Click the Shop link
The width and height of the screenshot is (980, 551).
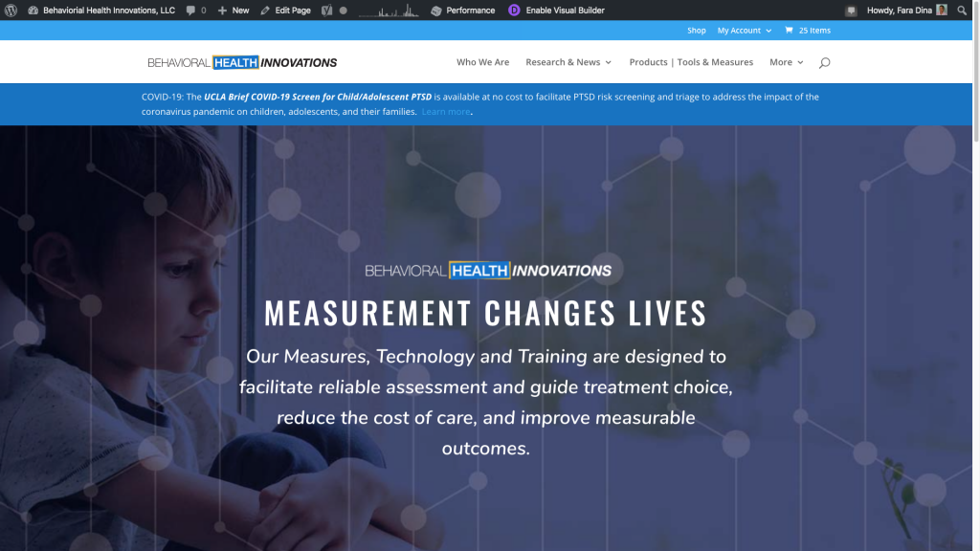(x=696, y=30)
